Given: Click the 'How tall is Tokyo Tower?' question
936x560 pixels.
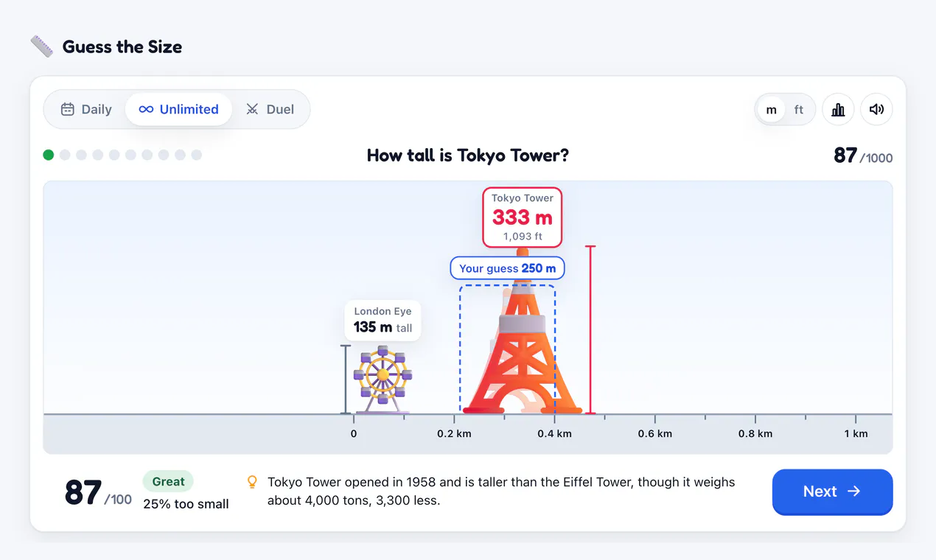Looking at the screenshot, I should tap(468, 155).
